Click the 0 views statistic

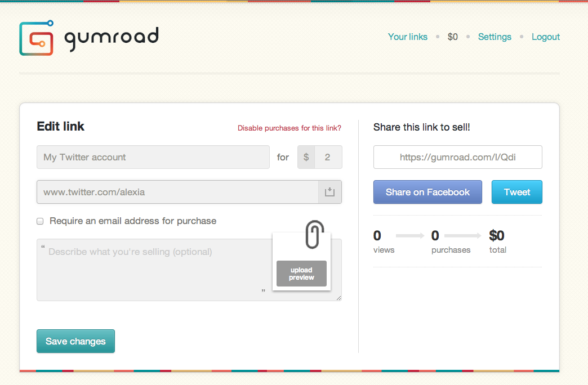384,241
